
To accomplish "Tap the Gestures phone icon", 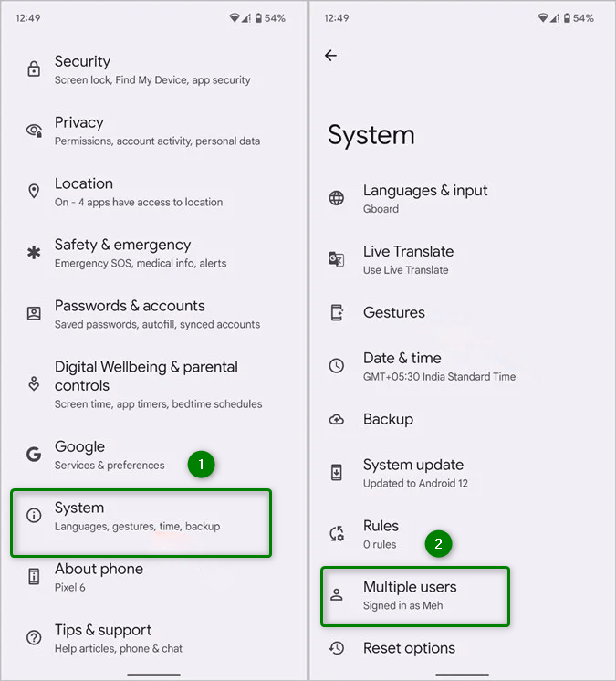I will (x=337, y=313).
